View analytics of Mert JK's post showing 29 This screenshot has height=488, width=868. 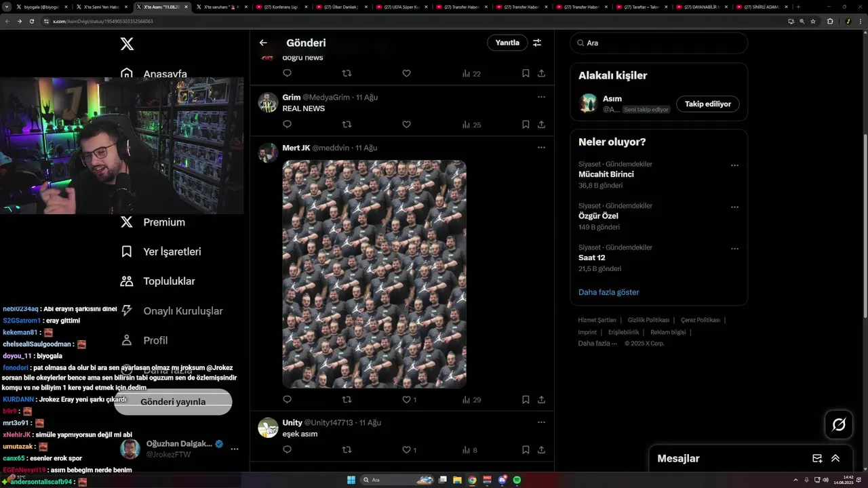(471, 400)
